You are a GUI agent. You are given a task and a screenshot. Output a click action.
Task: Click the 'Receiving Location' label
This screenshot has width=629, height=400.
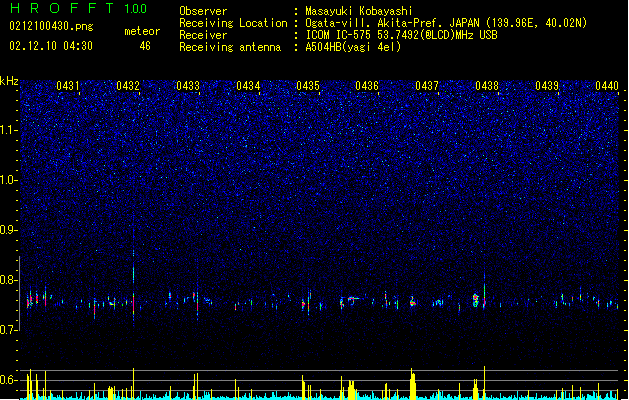(233, 23)
